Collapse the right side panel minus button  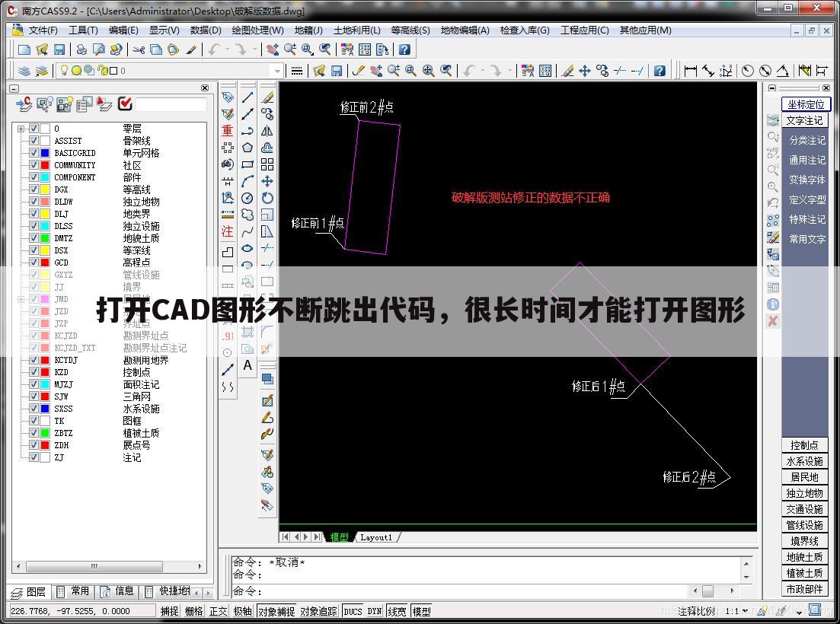[772, 88]
